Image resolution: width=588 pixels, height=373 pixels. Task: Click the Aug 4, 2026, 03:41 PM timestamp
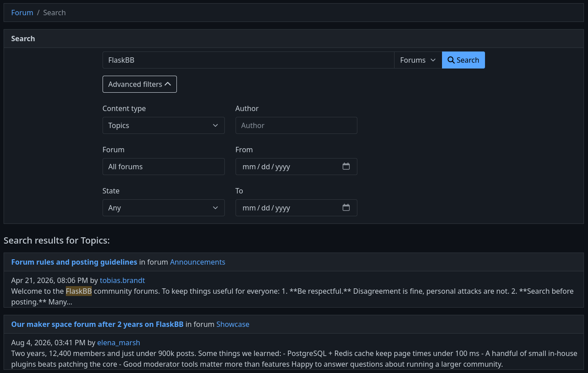(48, 343)
